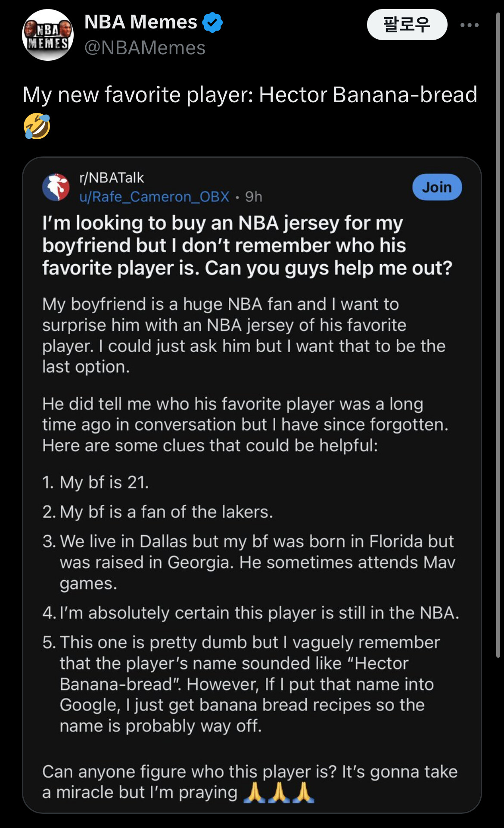Open the NBA Memes profile avatar

point(48,35)
